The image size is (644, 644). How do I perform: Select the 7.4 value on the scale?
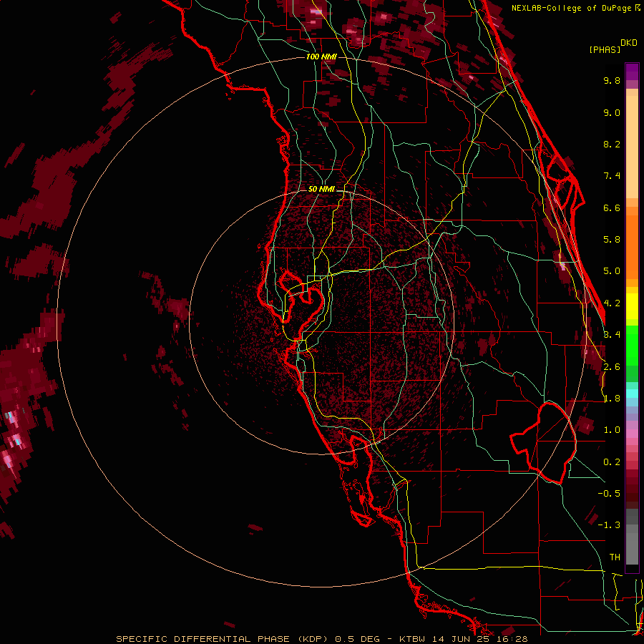[612, 176]
